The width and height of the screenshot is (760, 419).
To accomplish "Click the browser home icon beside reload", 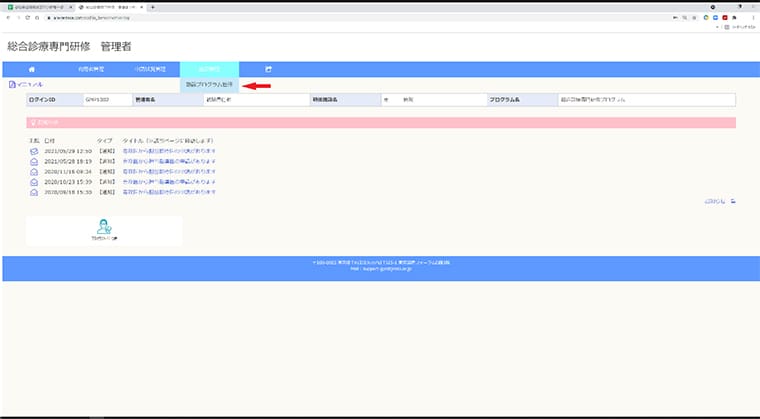I will (x=37, y=17).
